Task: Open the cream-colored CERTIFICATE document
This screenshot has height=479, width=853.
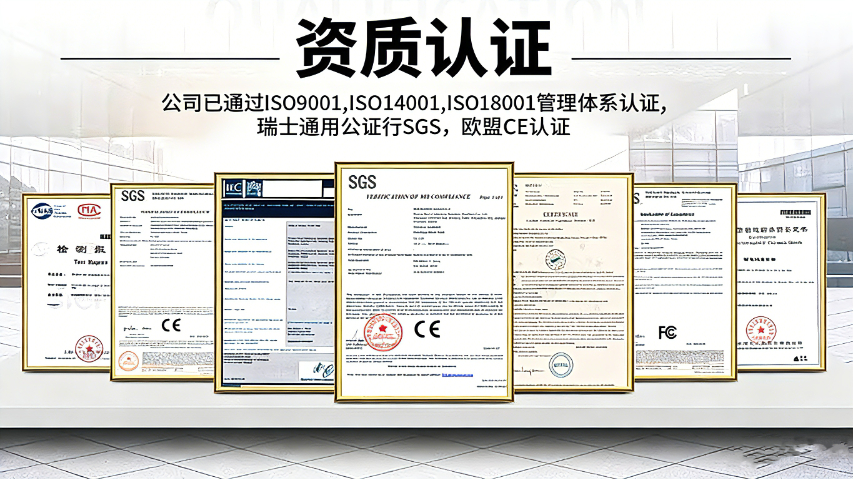Action: point(573,282)
